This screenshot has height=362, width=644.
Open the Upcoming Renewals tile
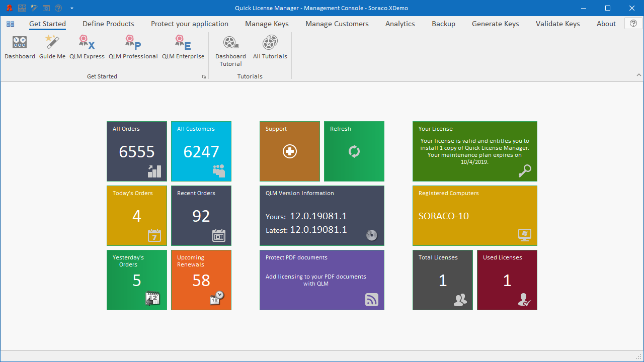point(201,280)
